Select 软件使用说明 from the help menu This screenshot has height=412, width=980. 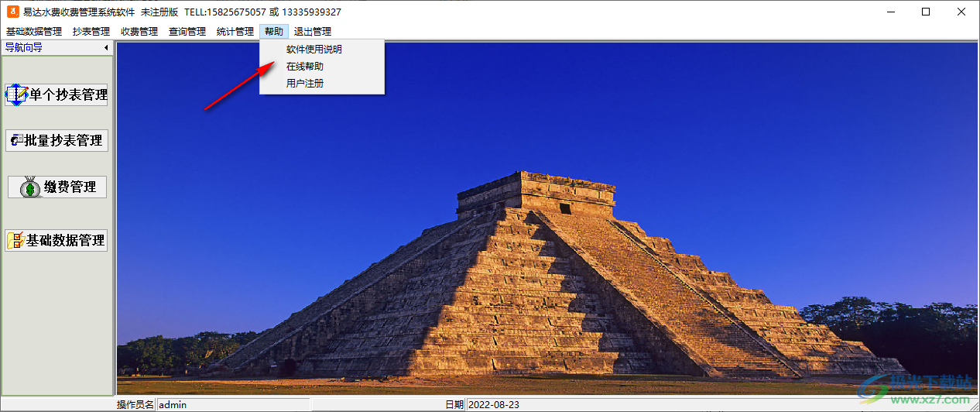[314, 50]
